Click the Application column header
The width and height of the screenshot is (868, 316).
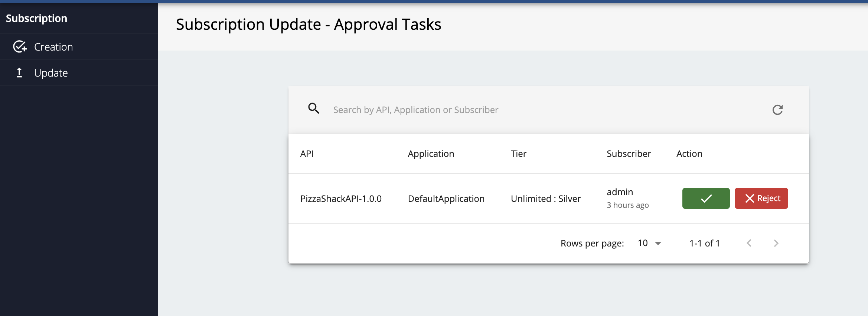[431, 154]
